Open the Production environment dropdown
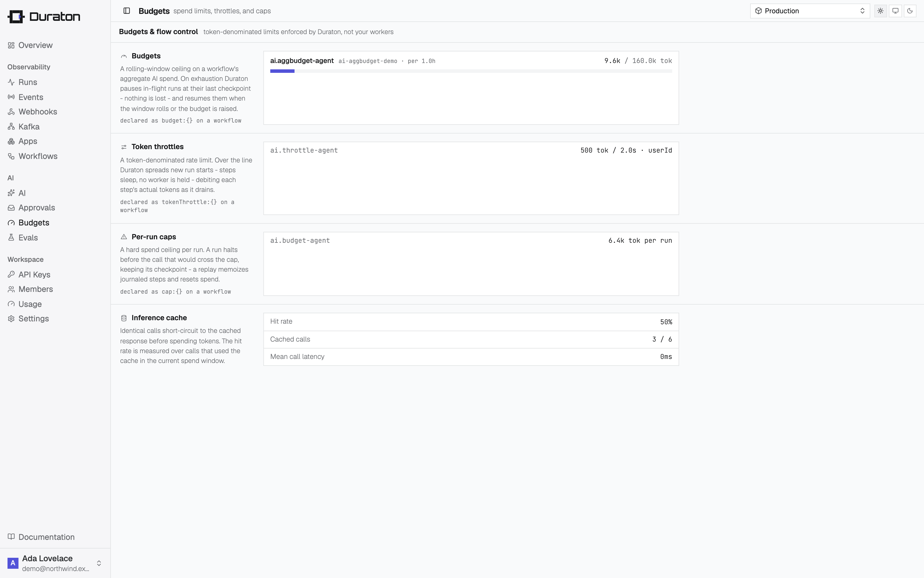 pyautogui.click(x=810, y=11)
